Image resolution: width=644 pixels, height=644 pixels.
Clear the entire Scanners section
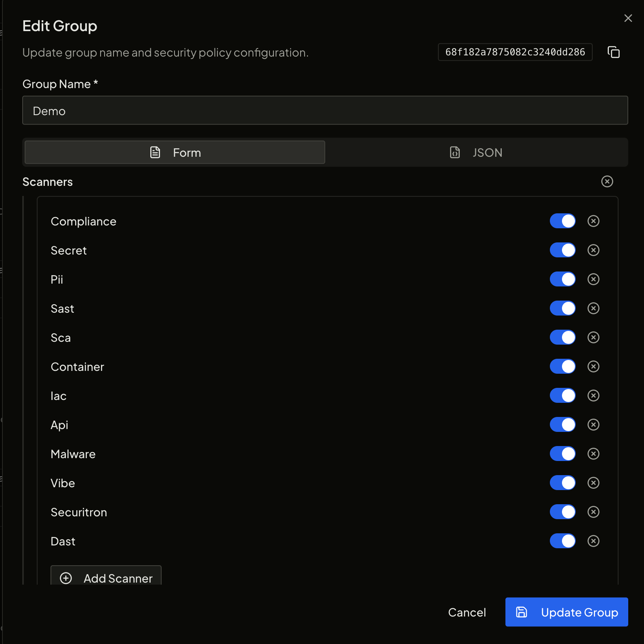coord(607,181)
